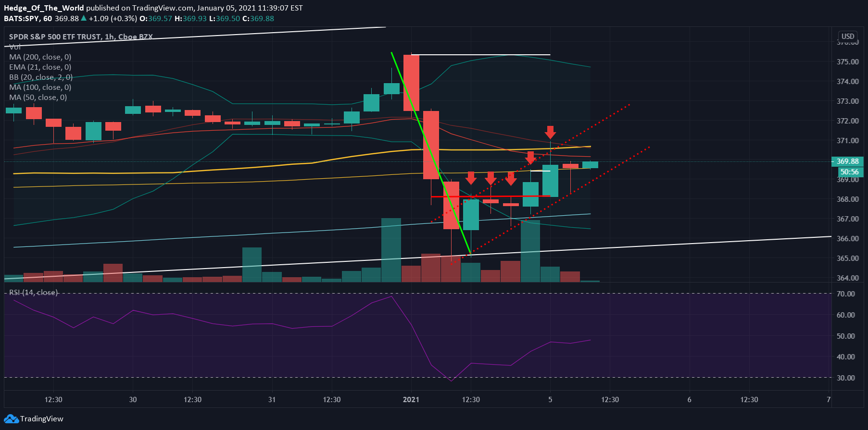Image resolution: width=868 pixels, height=430 pixels.
Task: Click the BATS:SPY, 60 symbol text
Action: tap(28, 19)
